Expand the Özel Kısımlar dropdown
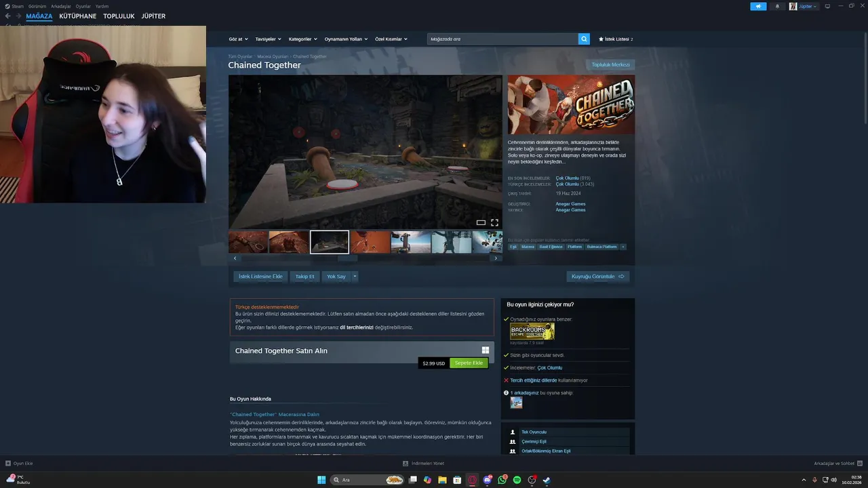This screenshot has height=488, width=868. 391,39
